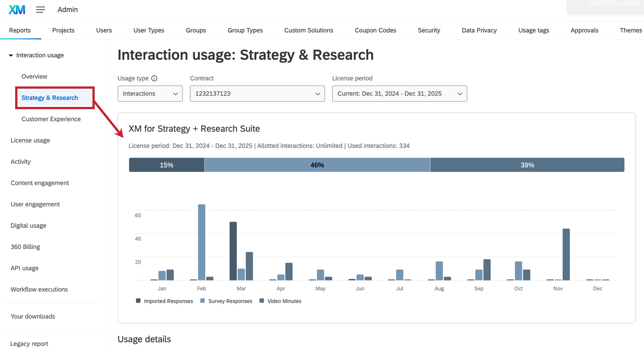
Task: Collapse the Interaction usage section
Action: 11,55
